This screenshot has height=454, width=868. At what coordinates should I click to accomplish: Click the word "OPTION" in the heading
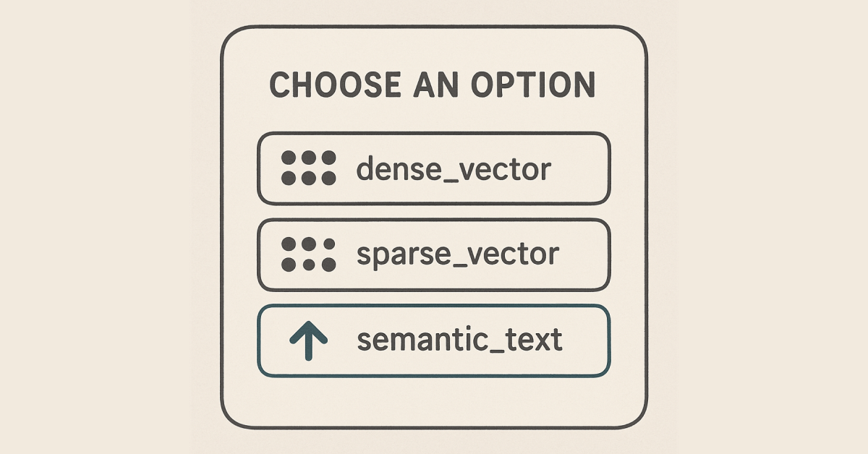[540, 85]
